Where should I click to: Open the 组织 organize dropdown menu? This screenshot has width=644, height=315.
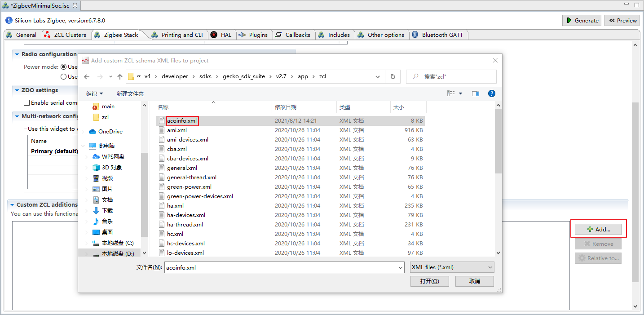click(x=94, y=93)
